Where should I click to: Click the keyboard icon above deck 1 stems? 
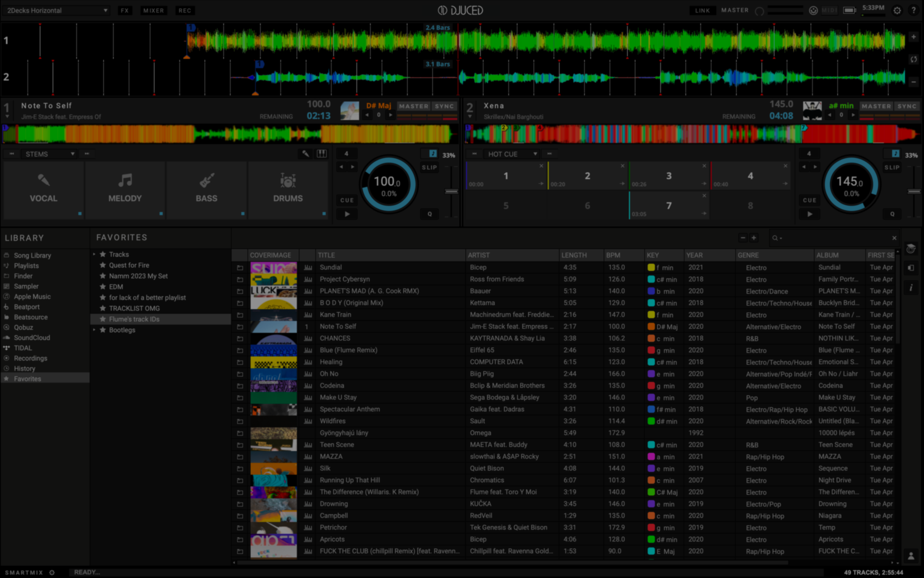pyautogui.click(x=322, y=154)
